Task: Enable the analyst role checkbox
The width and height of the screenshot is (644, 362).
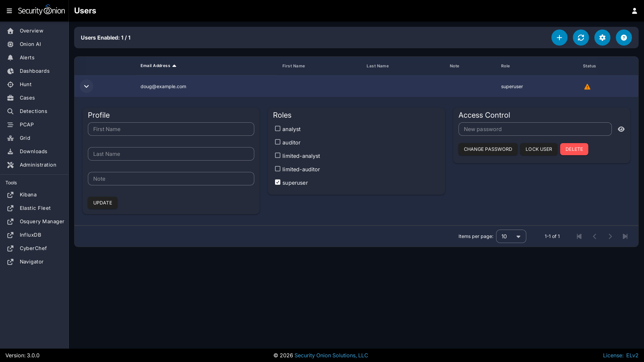Action: point(277,129)
